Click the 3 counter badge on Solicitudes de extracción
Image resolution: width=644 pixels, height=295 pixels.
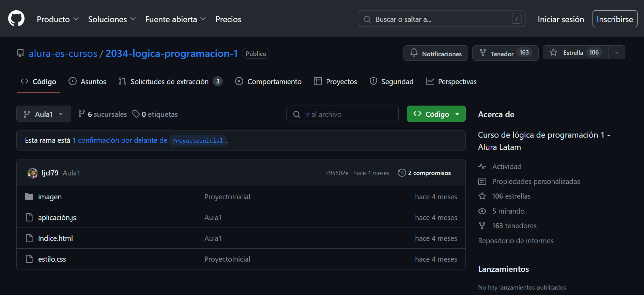218,81
